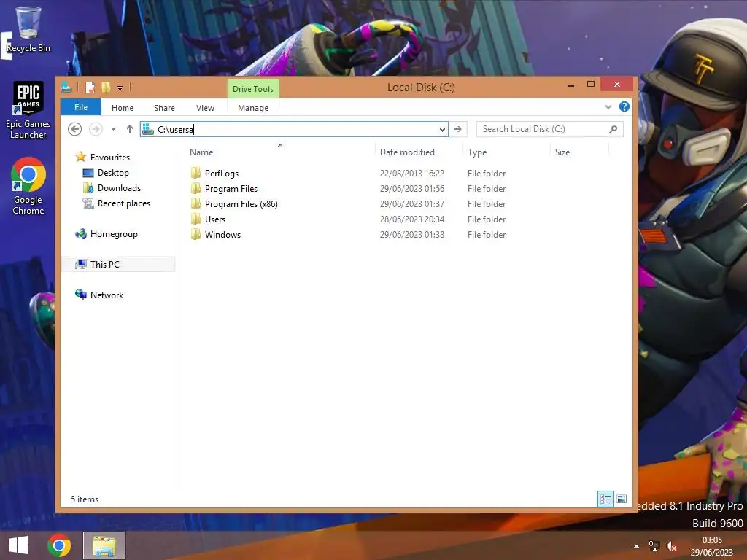Open Desktop in the navigation pane
The image size is (747, 560).
pos(113,172)
